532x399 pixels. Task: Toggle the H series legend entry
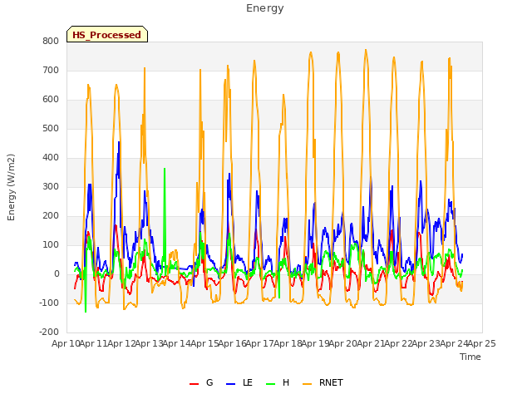278,382
